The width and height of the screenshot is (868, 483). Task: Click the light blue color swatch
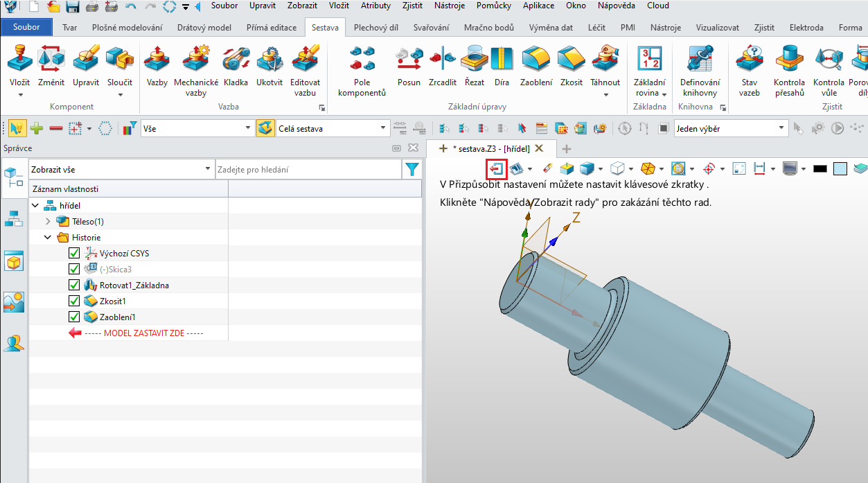pyautogui.click(x=840, y=168)
